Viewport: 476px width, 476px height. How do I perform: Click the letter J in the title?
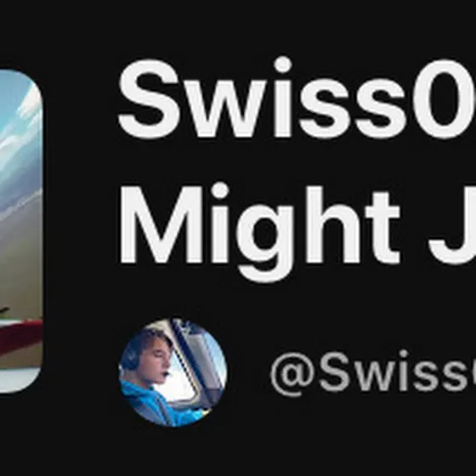(453, 228)
